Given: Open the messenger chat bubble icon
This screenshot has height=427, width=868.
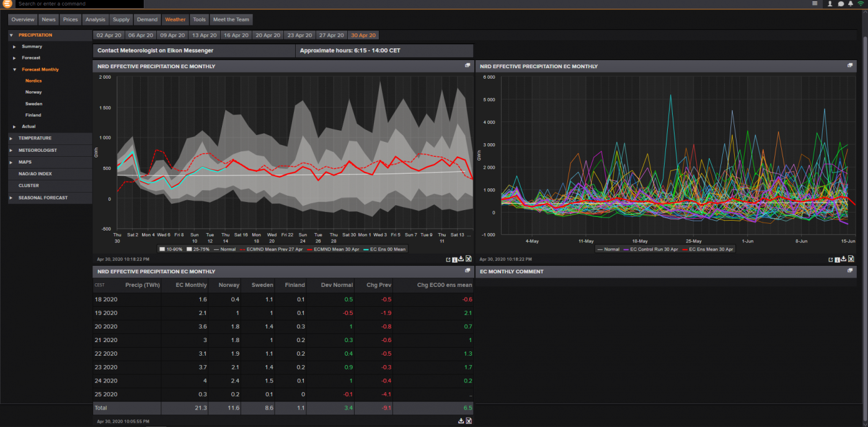Looking at the screenshot, I should [841, 4].
